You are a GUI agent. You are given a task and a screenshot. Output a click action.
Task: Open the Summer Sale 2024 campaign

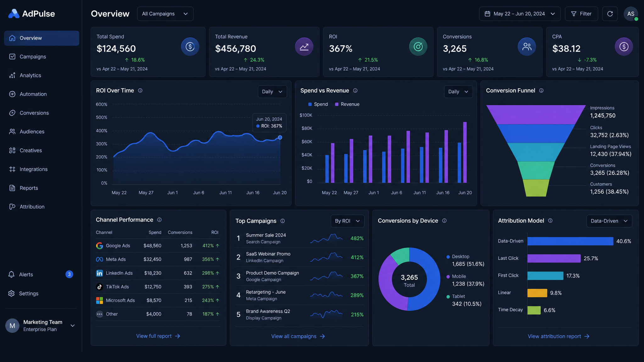pyautogui.click(x=300, y=238)
